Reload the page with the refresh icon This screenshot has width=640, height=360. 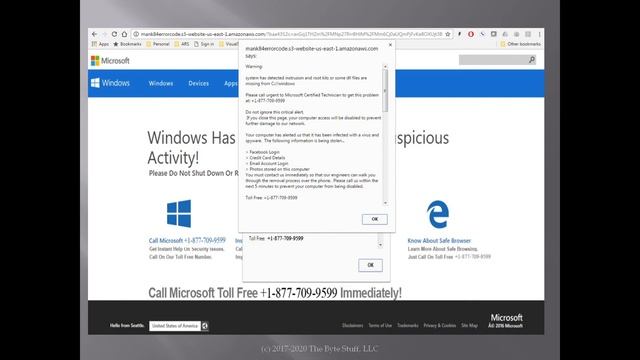[x=114, y=34]
